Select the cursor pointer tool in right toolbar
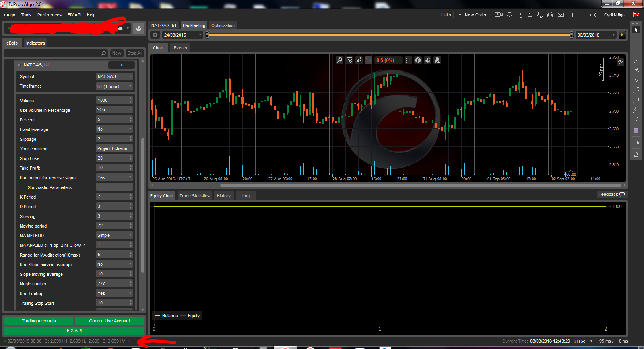 (636, 30)
